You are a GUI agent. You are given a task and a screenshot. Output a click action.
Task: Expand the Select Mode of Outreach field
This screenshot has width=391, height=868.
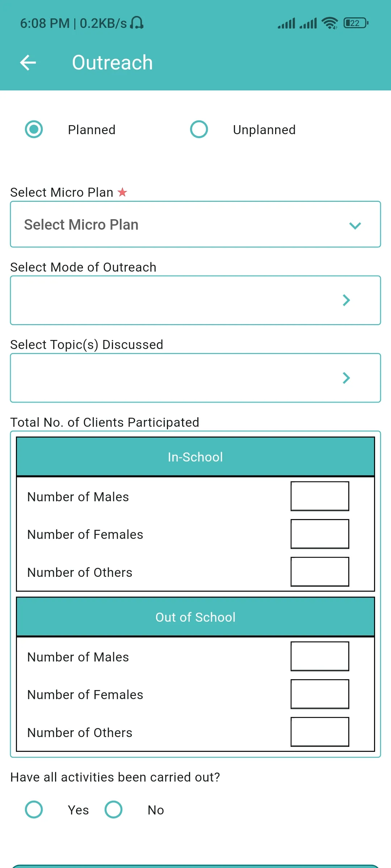pos(195,301)
